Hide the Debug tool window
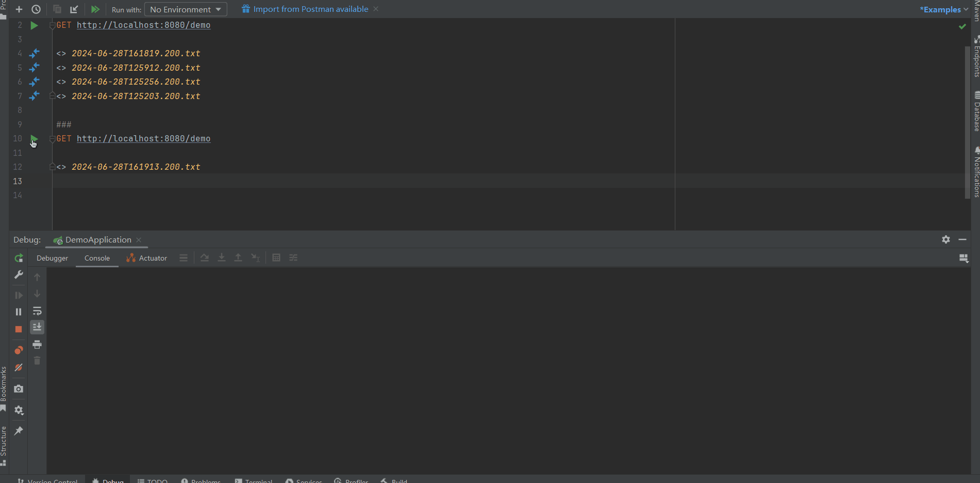Viewport: 980px width, 483px height. click(962, 239)
